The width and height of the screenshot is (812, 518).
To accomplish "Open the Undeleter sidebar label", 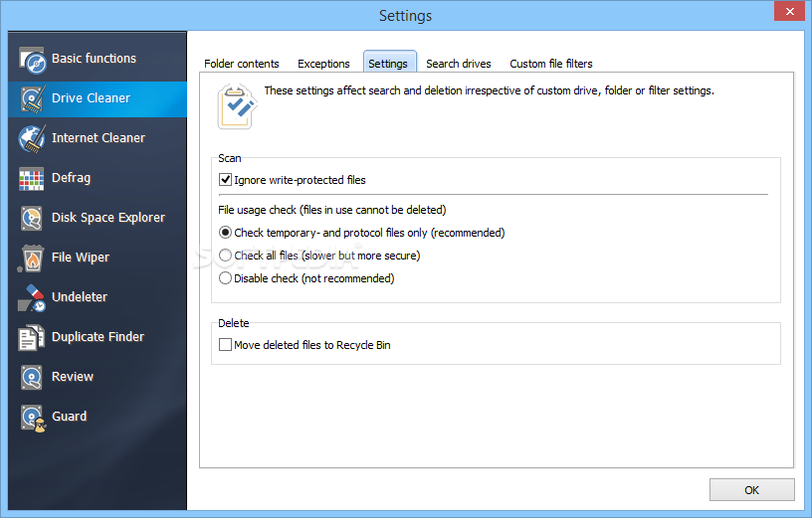I will 80,297.
